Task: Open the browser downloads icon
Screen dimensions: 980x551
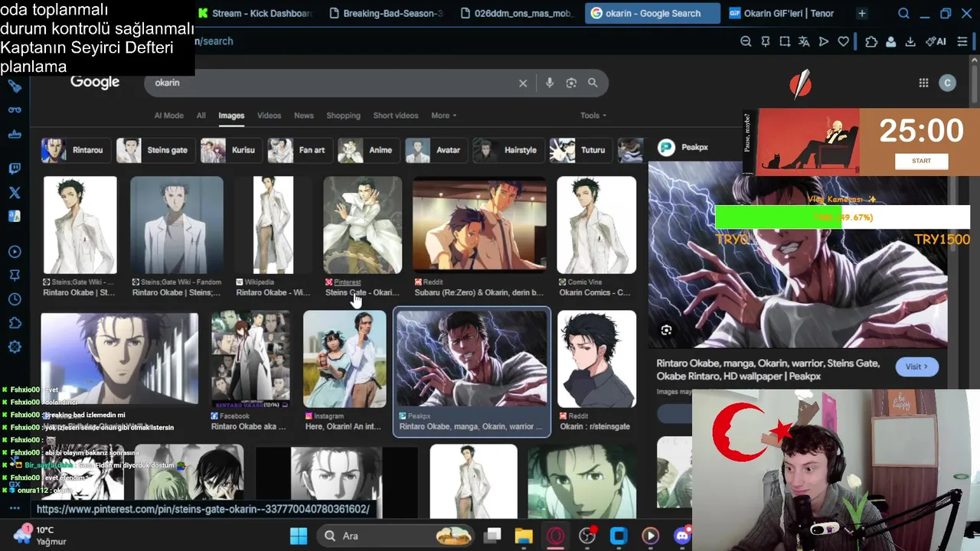Action: tap(910, 41)
